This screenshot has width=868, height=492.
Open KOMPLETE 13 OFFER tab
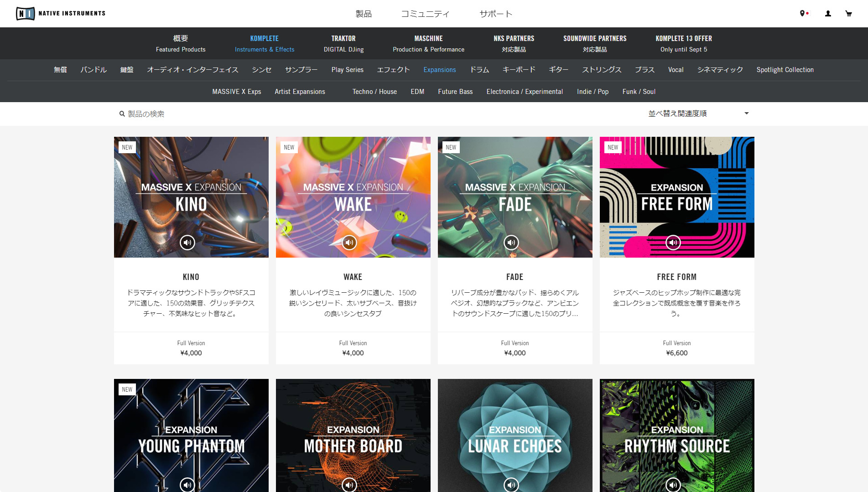[x=684, y=43]
